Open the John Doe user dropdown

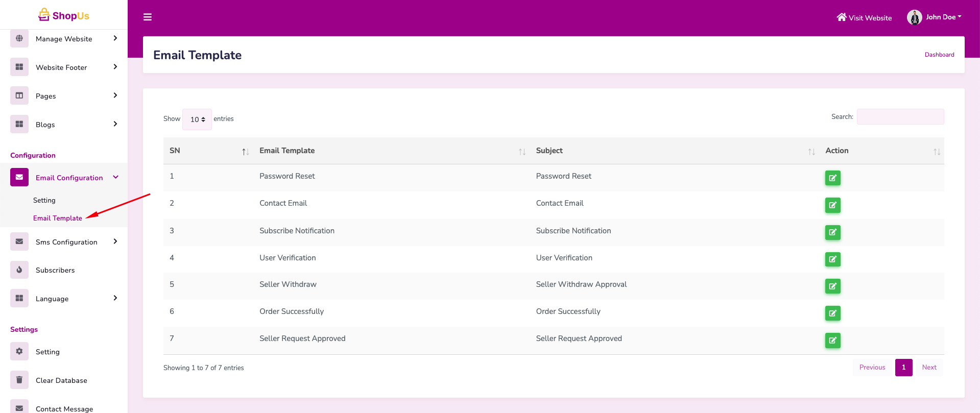click(x=935, y=17)
